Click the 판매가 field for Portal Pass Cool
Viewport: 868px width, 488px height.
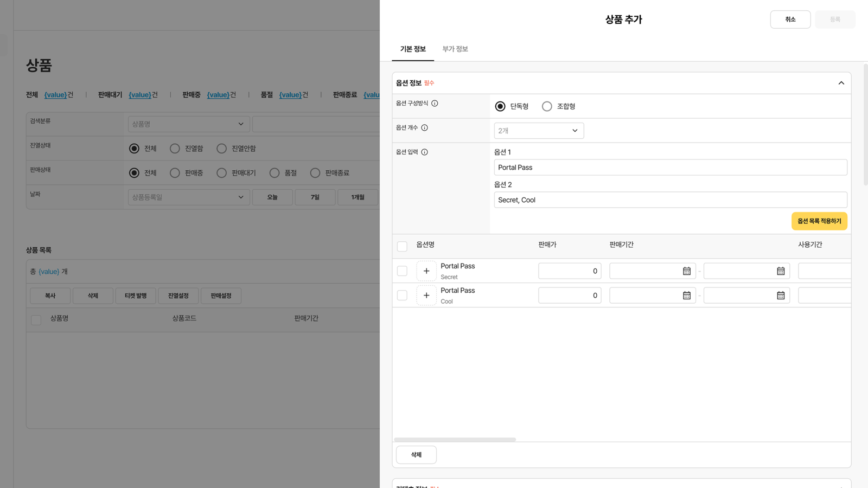pos(570,296)
